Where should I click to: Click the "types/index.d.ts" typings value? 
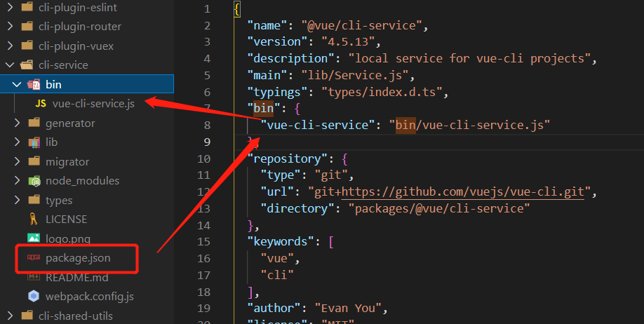382,92
